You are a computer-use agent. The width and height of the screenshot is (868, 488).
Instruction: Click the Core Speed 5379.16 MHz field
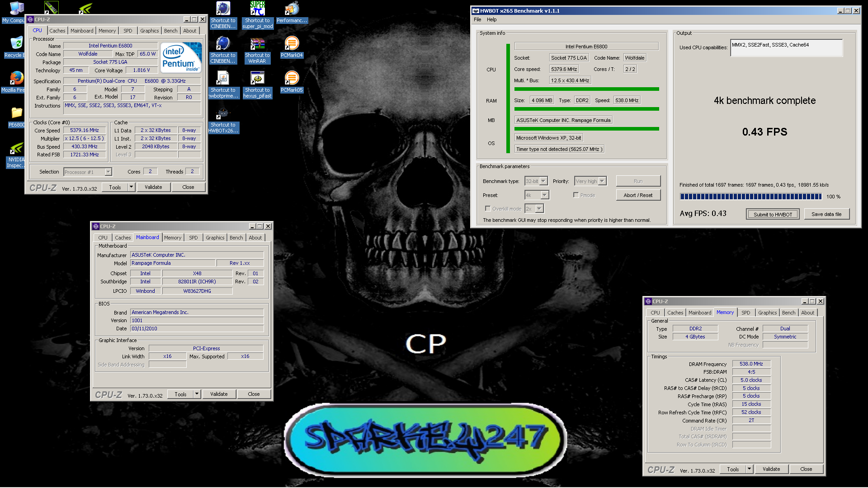point(85,130)
